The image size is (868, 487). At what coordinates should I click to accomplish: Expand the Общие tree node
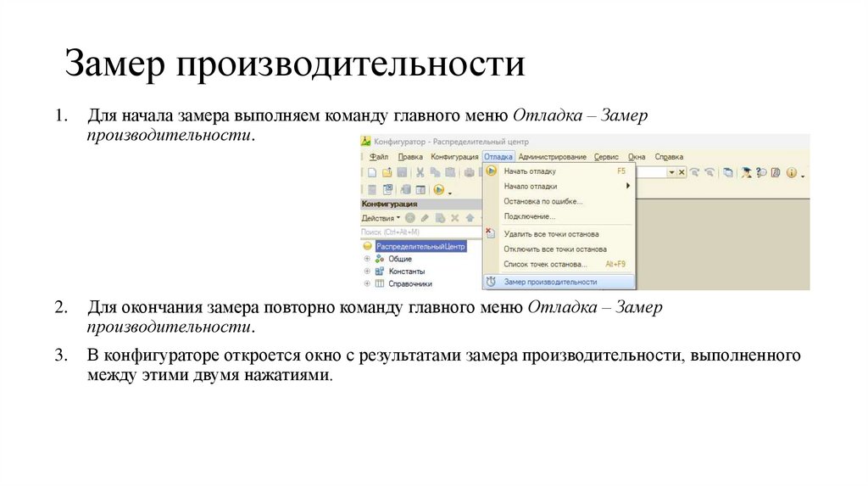tap(366, 259)
